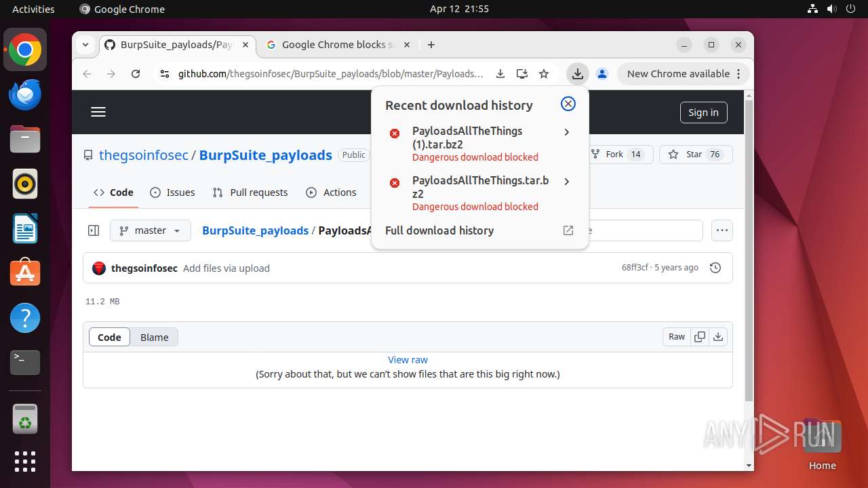Close the Google Chrome blocks tab
Image resolution: width=868 pixels, height=488 pixels.
click(407, 45)
